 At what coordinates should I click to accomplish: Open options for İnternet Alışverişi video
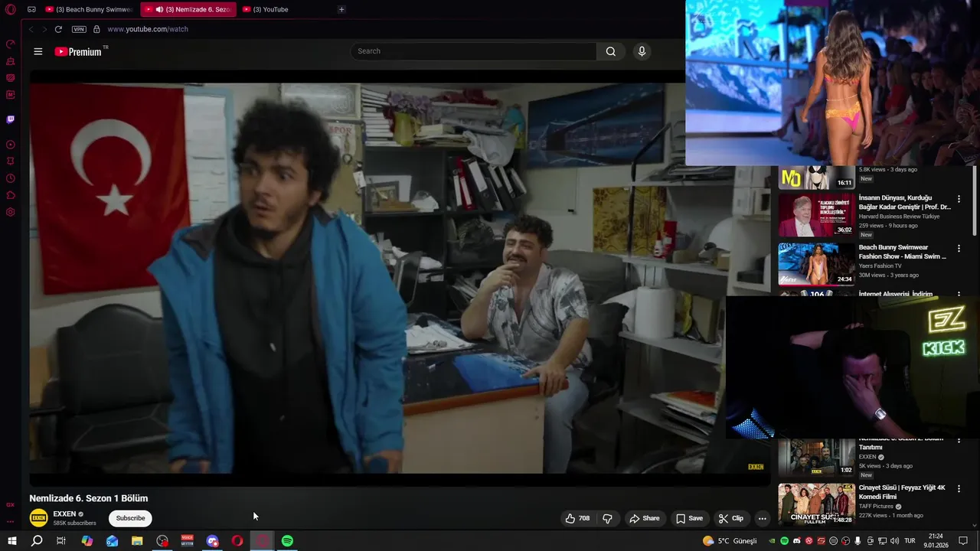[x=959, y=294]
